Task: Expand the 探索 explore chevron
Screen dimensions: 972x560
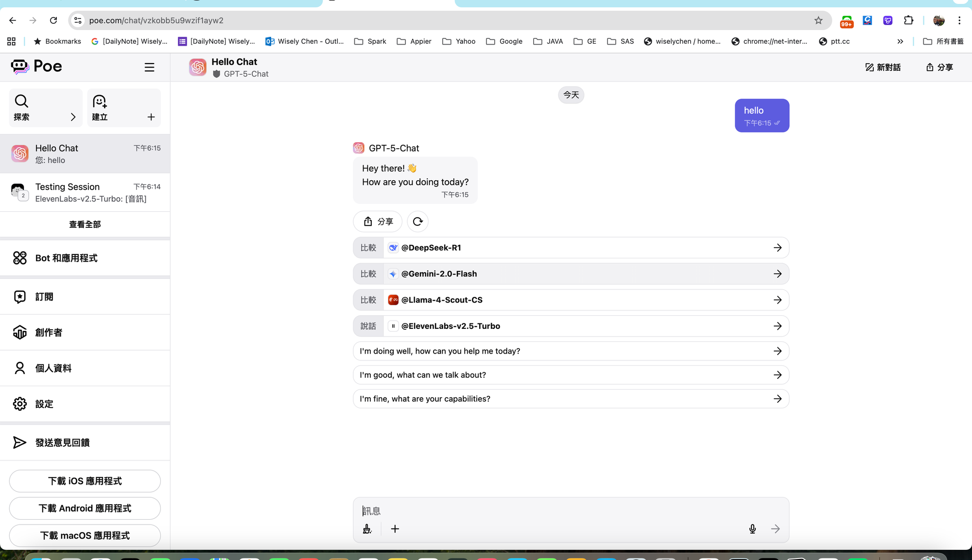Action: point(73,117)
